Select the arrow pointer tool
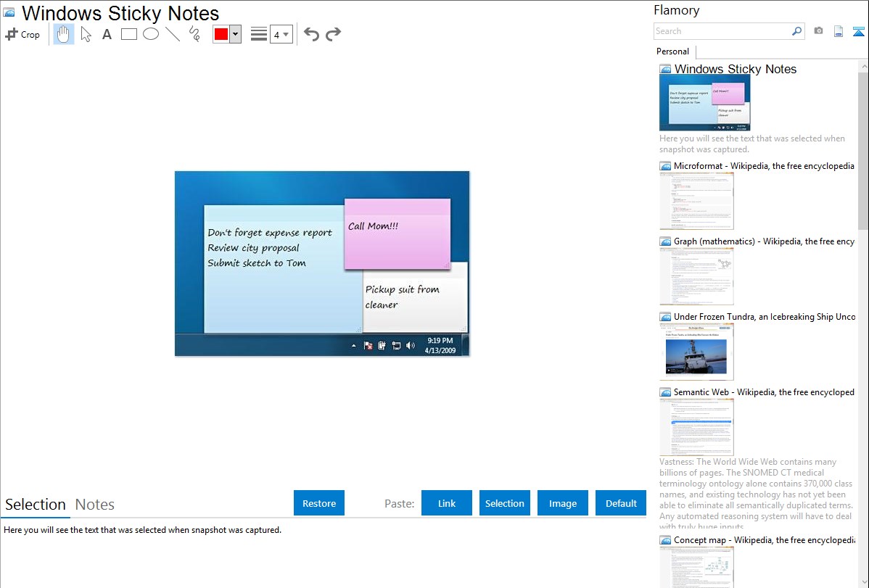Image resolution: width=869 pixels, height=588 pixels. 86,34
